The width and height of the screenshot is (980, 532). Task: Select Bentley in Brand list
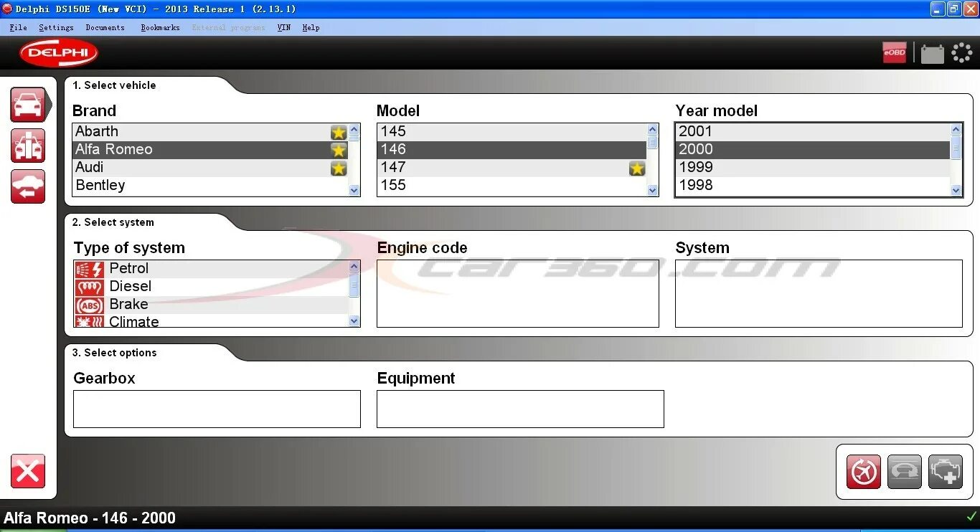pos(210,186)
